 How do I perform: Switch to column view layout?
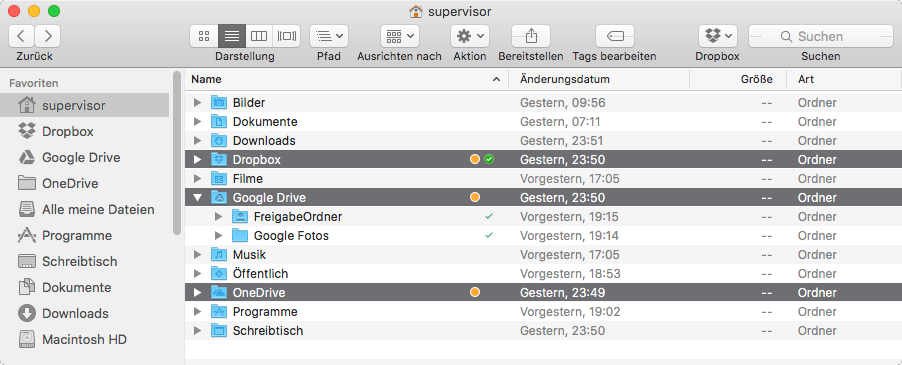(x=259, y=36)
